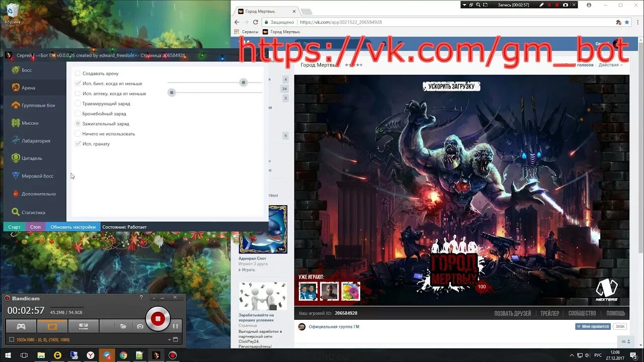The width and height of the screenshot is (644, 362).
Task: Open the recording overlay dropdown arrow
Action: (x=464, y=5)
